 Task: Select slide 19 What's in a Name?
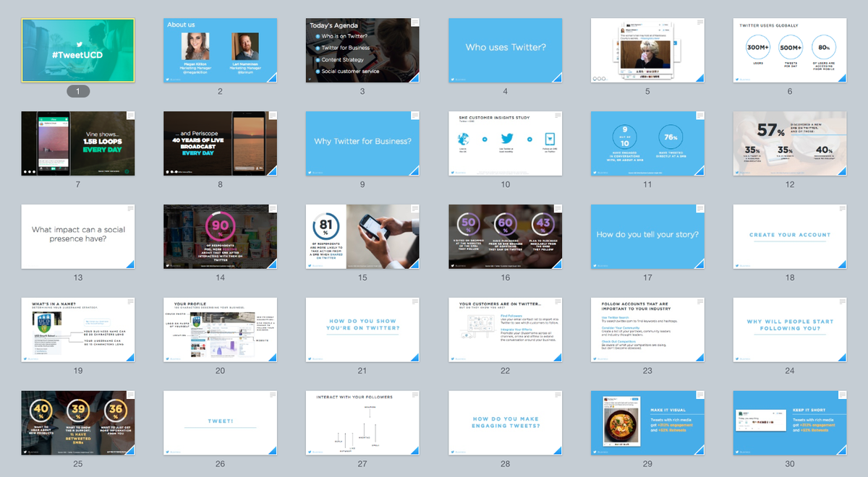click(x=78, y=330)
